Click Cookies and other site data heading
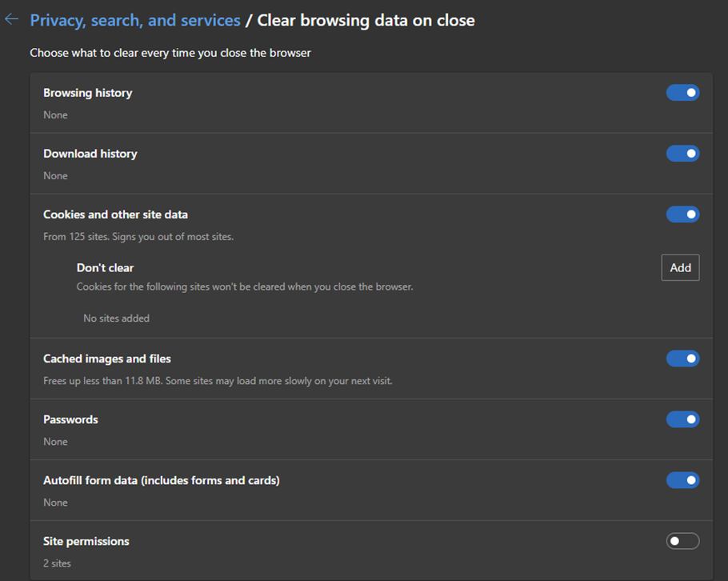Viewport: 728px width, 581px height. pos(116,214)
